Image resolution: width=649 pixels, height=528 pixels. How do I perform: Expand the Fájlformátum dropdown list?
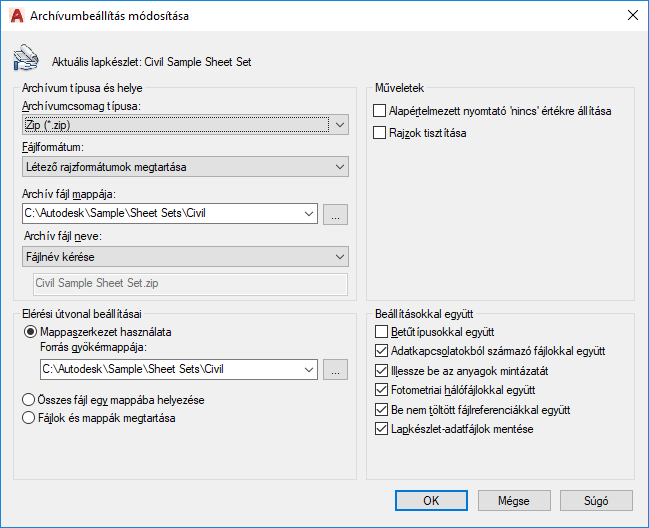(185, 166)
